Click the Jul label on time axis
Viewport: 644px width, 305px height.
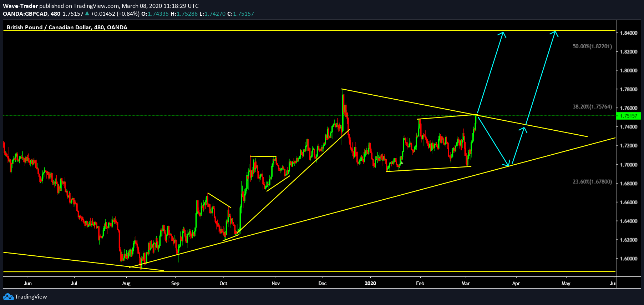click(x=74, y=283)
